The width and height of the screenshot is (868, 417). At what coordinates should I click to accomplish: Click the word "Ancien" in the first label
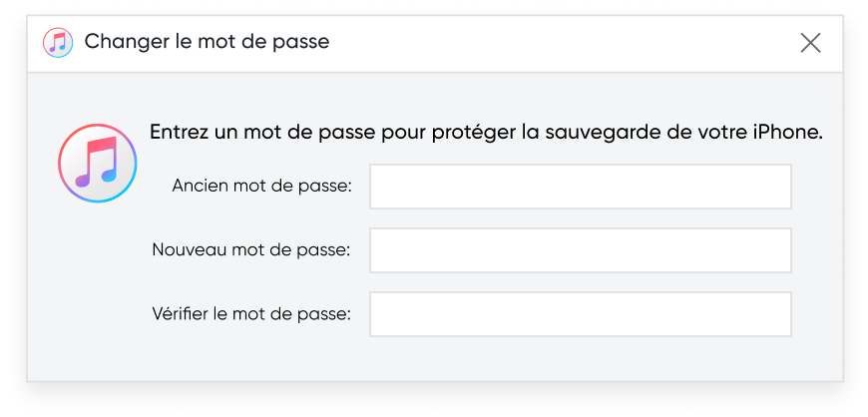coord(199,187)
